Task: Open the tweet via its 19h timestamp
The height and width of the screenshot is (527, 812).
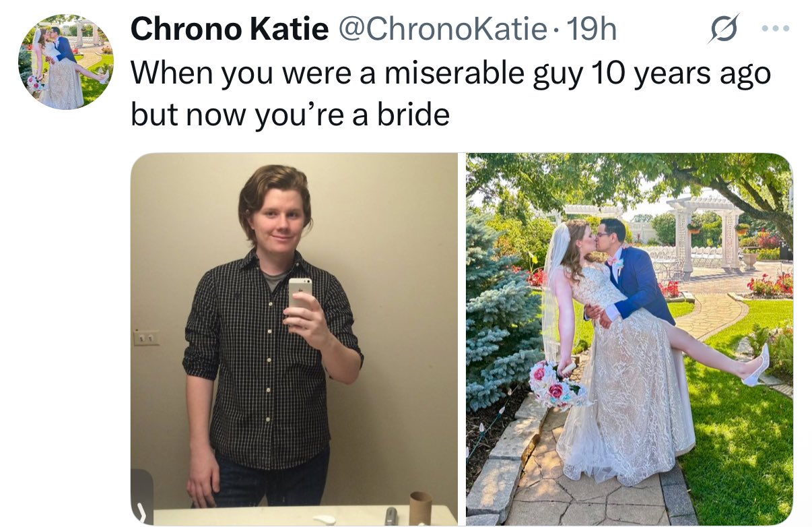Action: pos(591,30)
